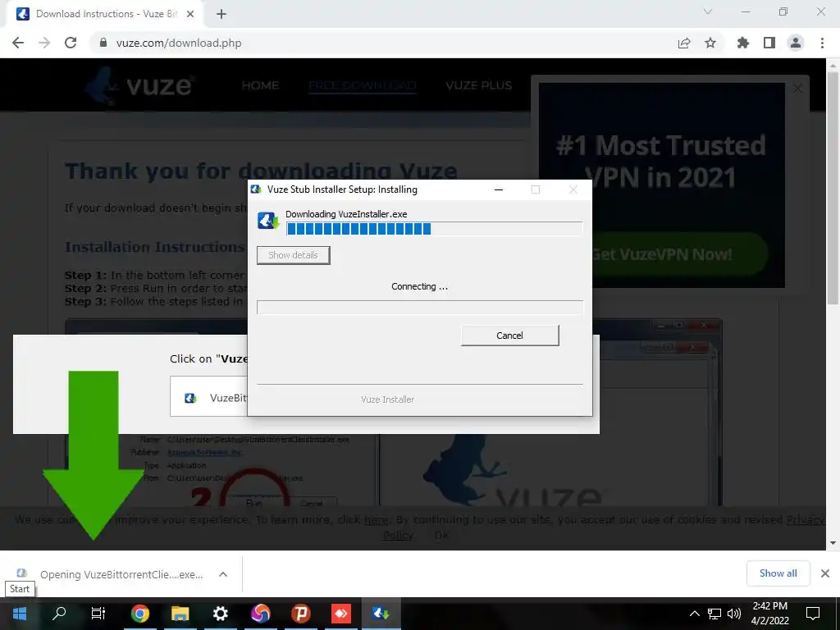Click the Vuze frog logo
Image resolution: width=840 pixels, height=630 pixels.
click(139, 85)
